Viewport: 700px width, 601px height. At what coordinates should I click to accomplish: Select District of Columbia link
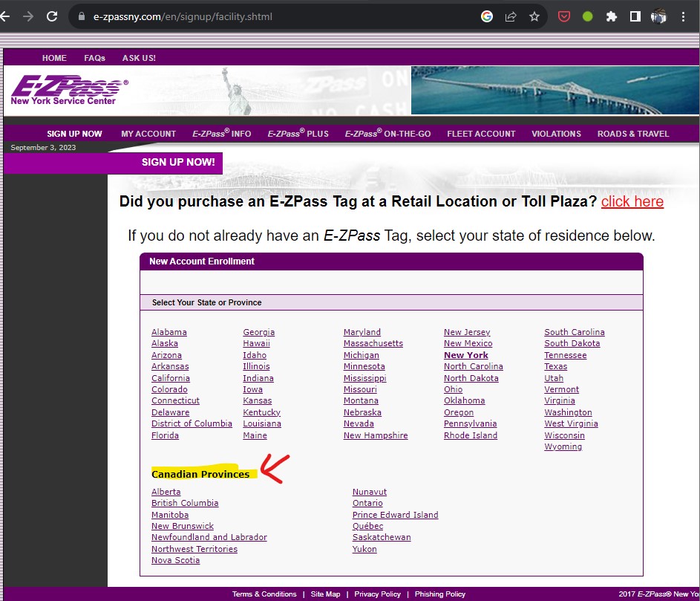(x=192, y=423)
